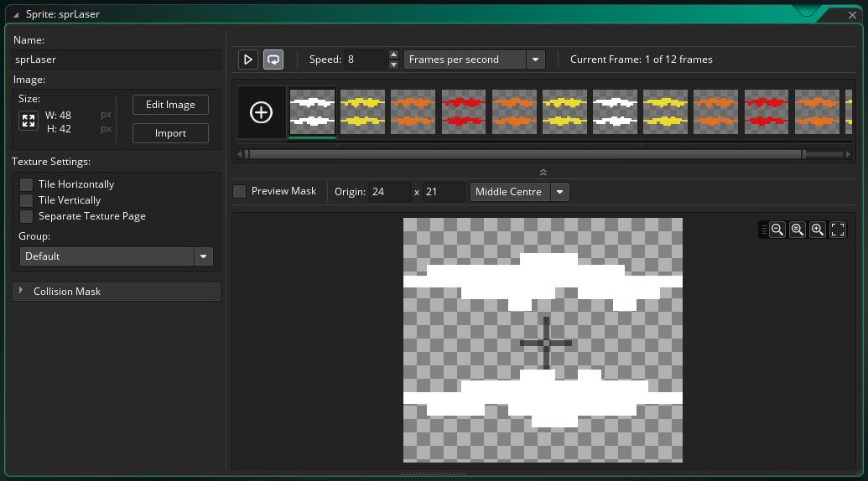Open the texture Group Default dropdown
This screenshot has width=868, height=481.
117,256
